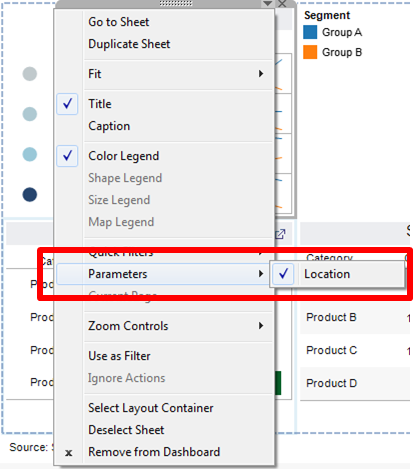Select Use as Filter
This screenshot has width=413, height=469.
119,356
